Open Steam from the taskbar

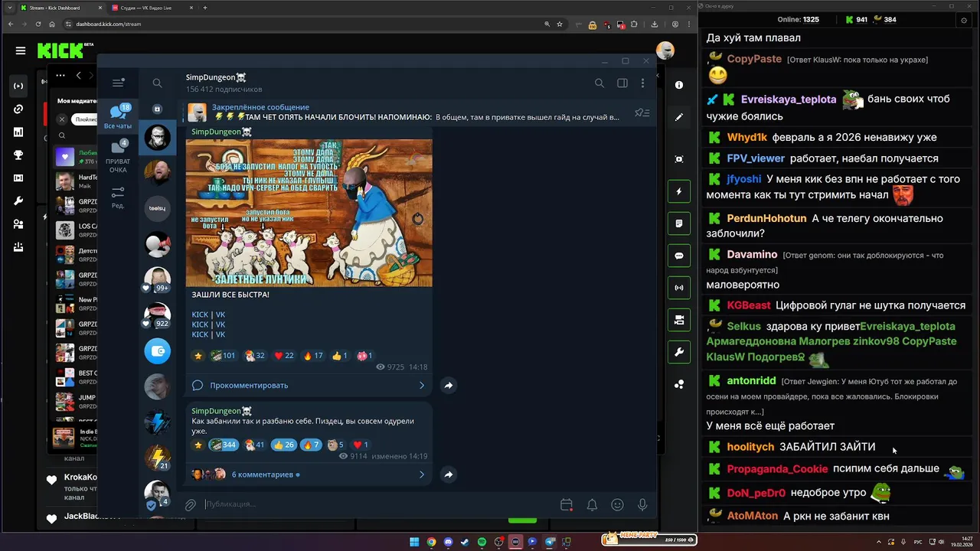click(465, 542)
